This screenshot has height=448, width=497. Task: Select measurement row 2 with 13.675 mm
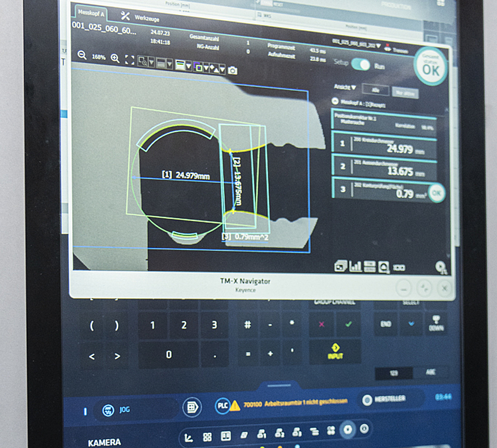pos(384,168)
